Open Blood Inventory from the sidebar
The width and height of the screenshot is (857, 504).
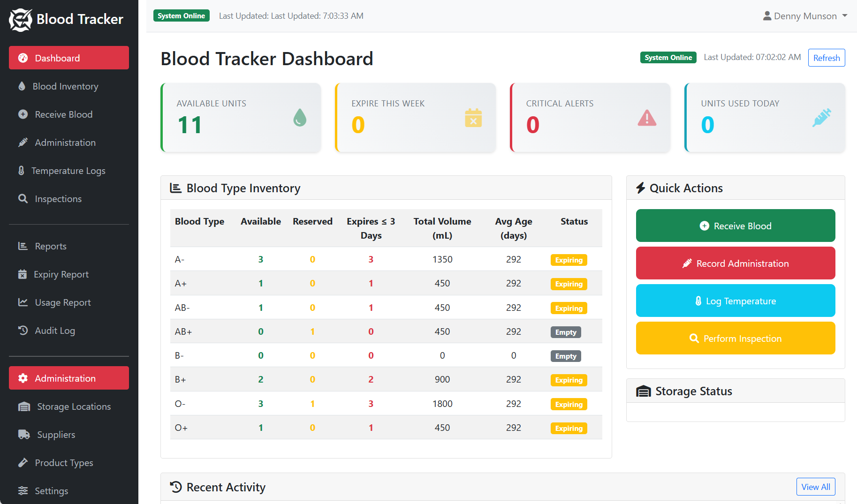pos(69,86)
